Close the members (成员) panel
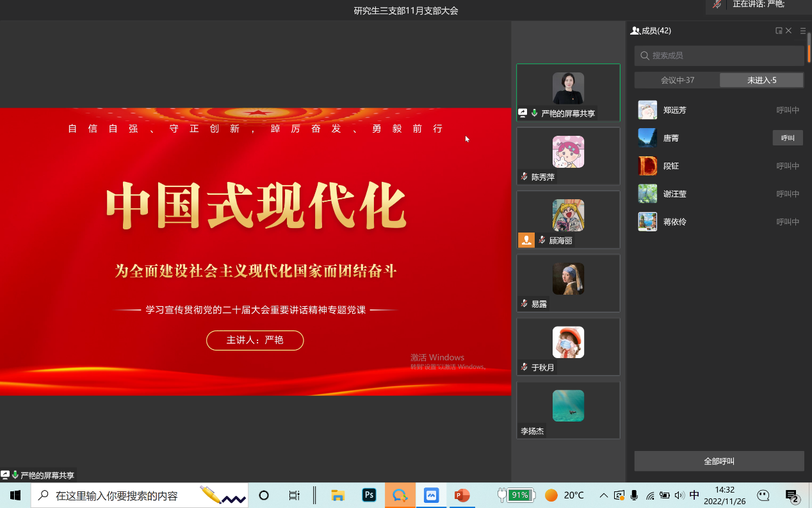This screenshot has height=508, width=812. 789,31
